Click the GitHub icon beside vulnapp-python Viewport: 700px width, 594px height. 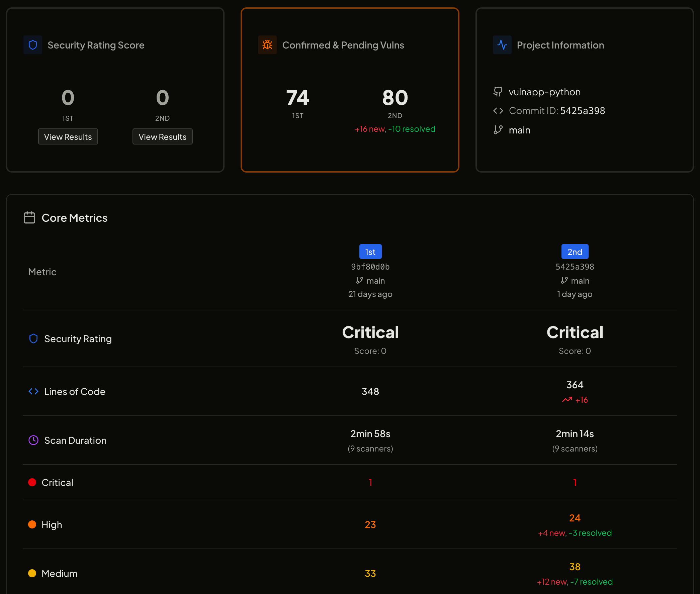[x=498, y=92]
